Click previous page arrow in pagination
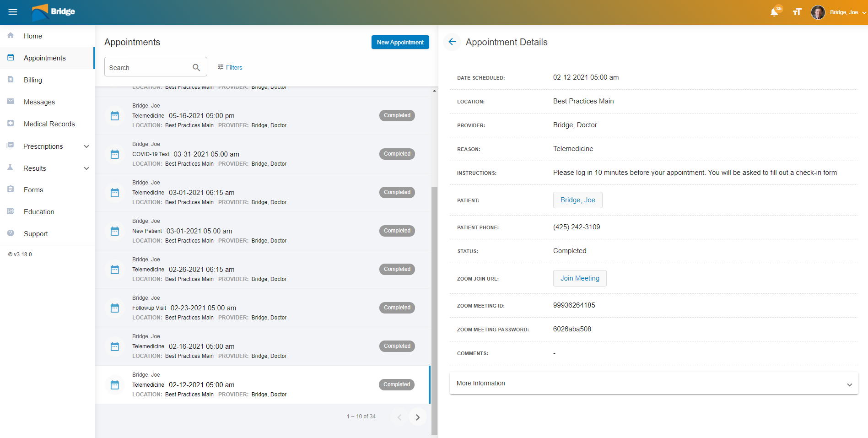Screen dimensions: 868x438 click(399, 417)
